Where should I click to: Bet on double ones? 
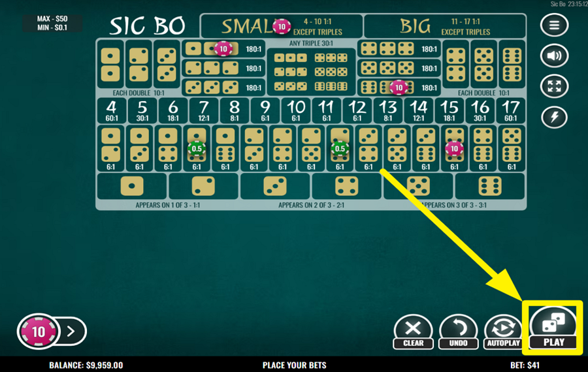[x=110, y=65]
